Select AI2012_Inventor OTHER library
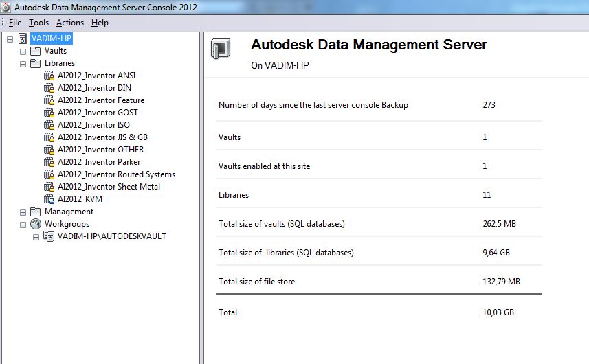This screenshot has width=589, height=364. (x=100, y=150)
